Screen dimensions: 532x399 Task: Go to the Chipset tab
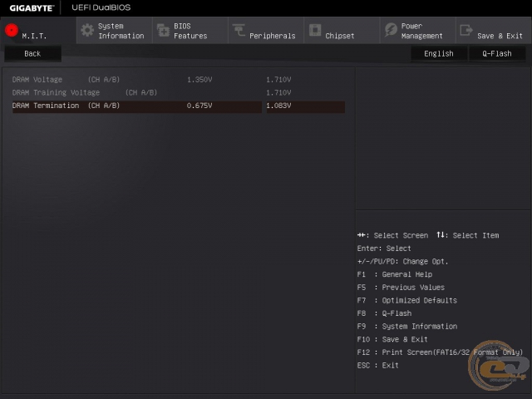[342, 31]
